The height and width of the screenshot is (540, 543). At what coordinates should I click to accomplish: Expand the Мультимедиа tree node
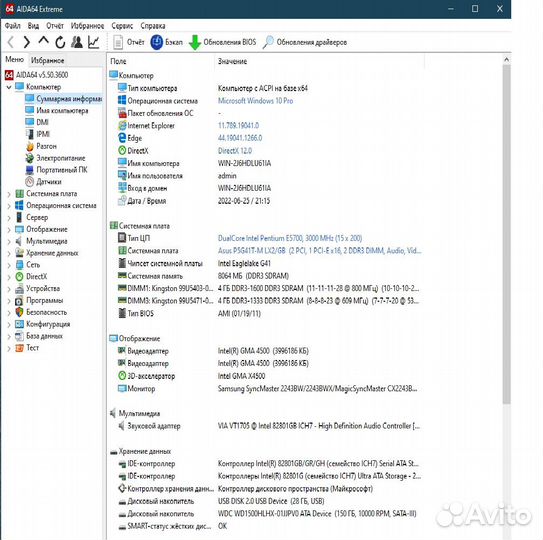pos(9,241)
